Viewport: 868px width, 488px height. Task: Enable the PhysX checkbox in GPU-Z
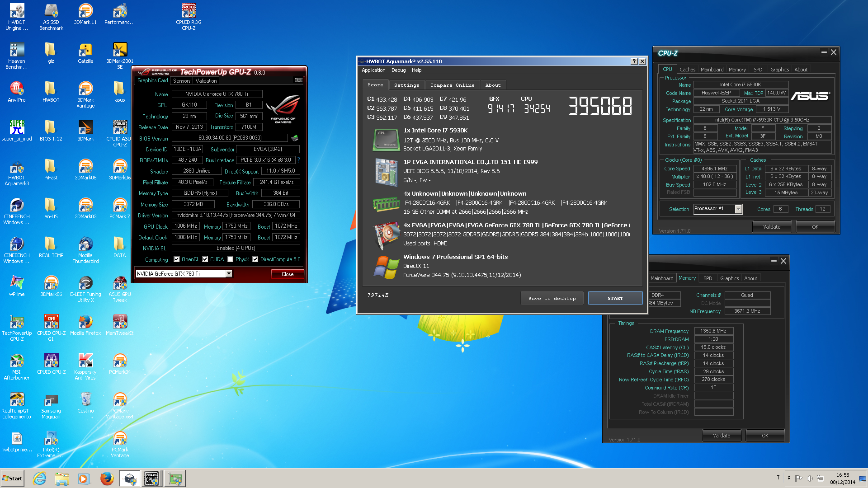[231, 259]
